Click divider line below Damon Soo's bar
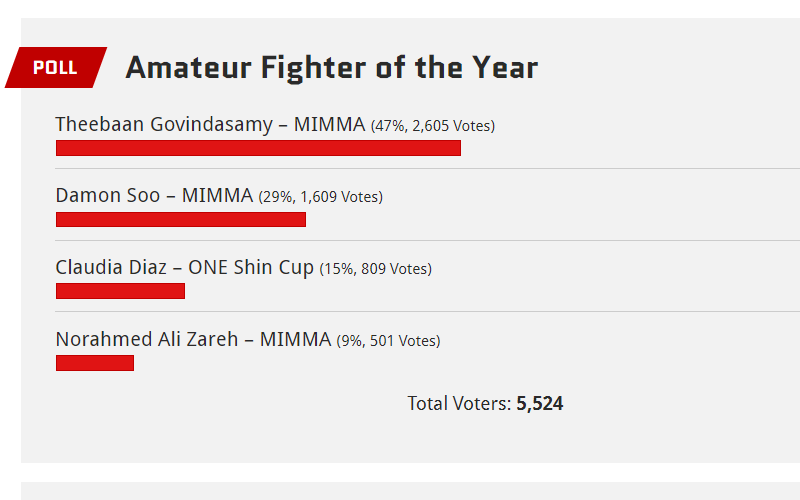800x500 pixels. coord(428,240)
